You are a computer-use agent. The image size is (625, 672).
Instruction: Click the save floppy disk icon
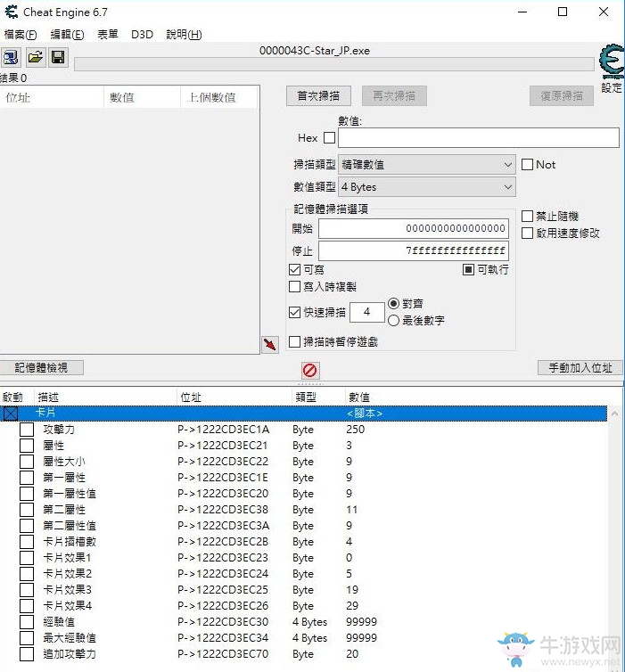tap(58, 57)
